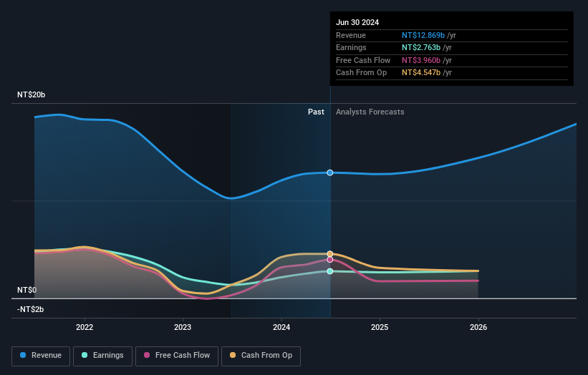Toggle the Free Cash Flow series

point(177,356)
